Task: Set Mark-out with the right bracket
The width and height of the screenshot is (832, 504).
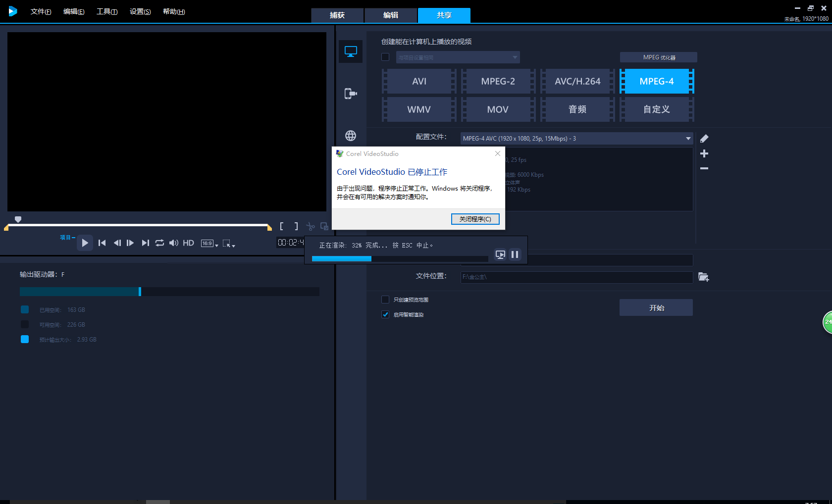Action: point(296,226)
